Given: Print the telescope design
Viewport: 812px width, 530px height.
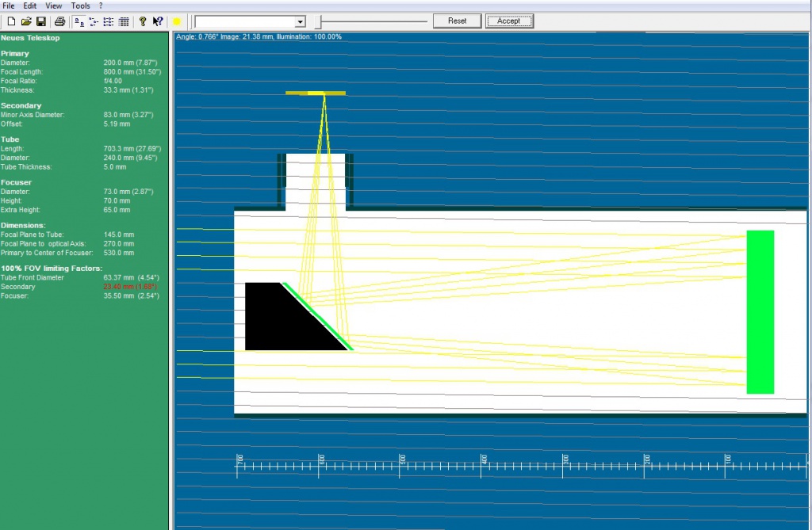Looking at the screenshot, I should (x=60, y=21).
